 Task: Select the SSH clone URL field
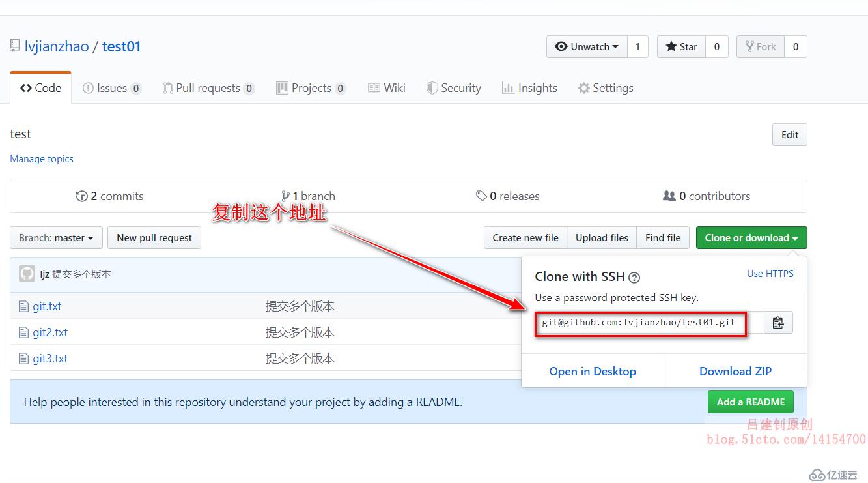click(x=649, y=323)
